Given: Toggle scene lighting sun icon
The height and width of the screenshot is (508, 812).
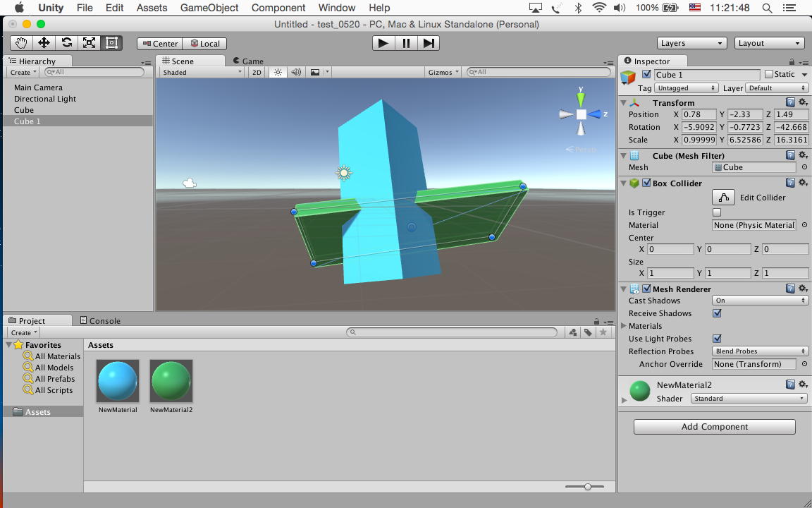Looking at the screenshot, I should coord(278,72).
